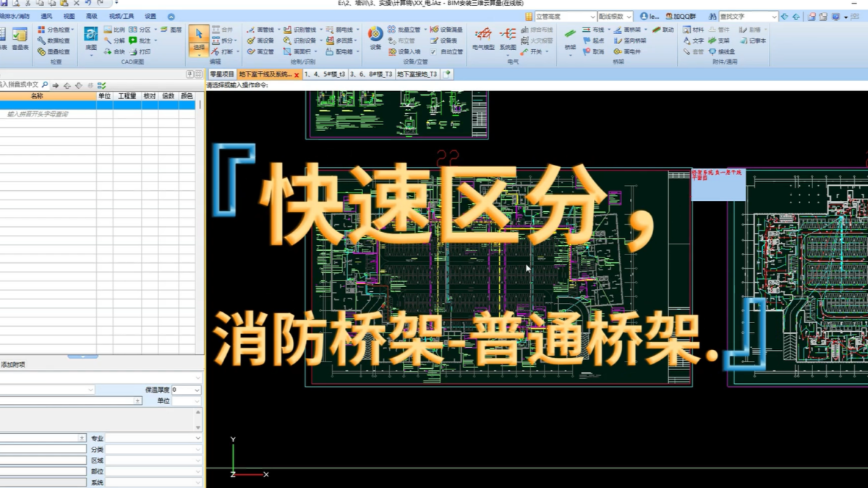Viewport: 868px width, 488px height.
Task: Switch to 零星项目 drawing tab
Action: click(222, 74)
